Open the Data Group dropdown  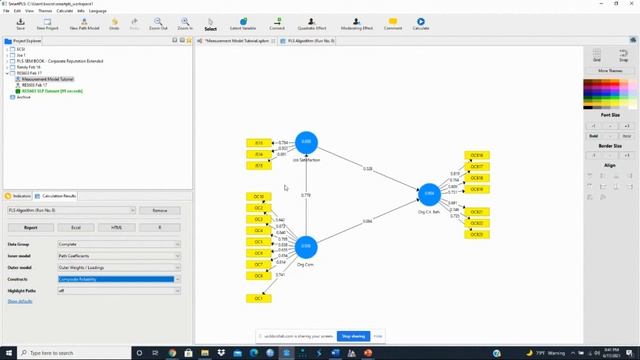click(119, 244)
